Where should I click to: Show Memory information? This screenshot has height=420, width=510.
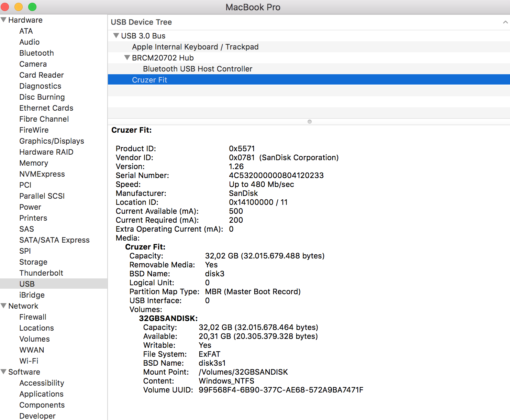point(34,163)
